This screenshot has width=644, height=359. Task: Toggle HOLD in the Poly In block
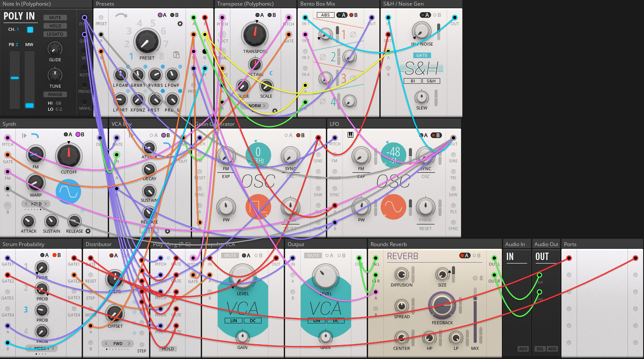point(55,26)
